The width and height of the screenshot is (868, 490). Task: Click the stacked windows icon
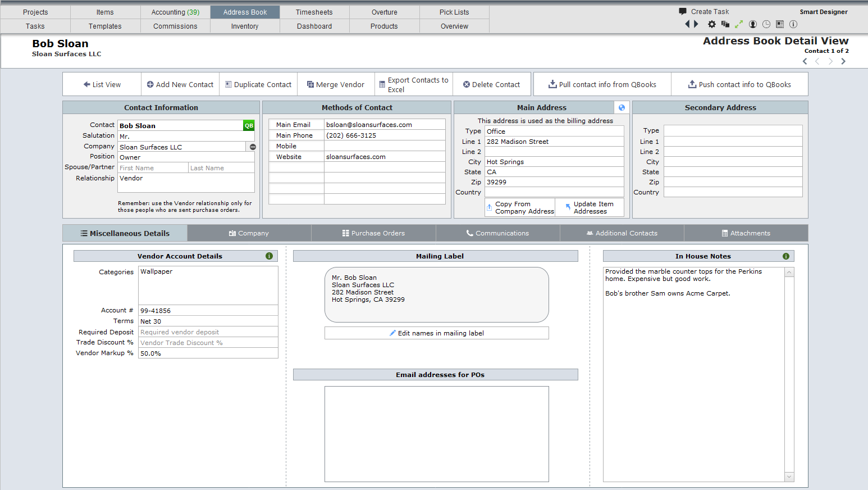click(725, 24)
